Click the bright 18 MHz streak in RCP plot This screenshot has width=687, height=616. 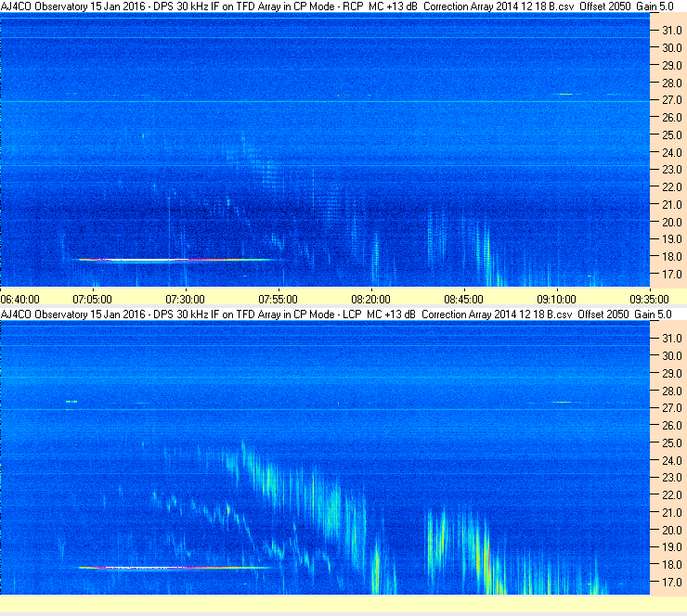coord(175,260)
